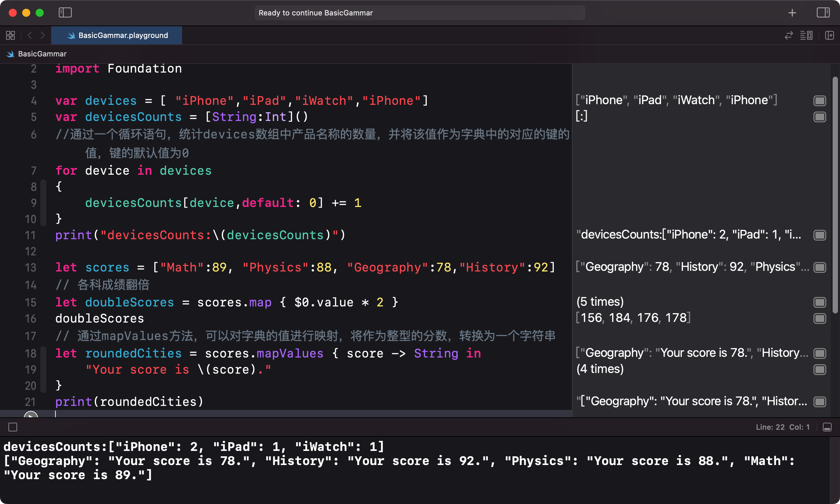Click the results sidebar vertical scrollbar
Screen dimensions: 840x504
point(835,195)
